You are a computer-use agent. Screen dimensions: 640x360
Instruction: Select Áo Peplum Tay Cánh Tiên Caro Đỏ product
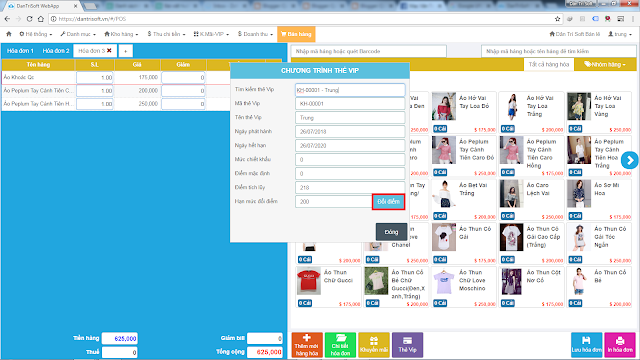click(464, 156)
